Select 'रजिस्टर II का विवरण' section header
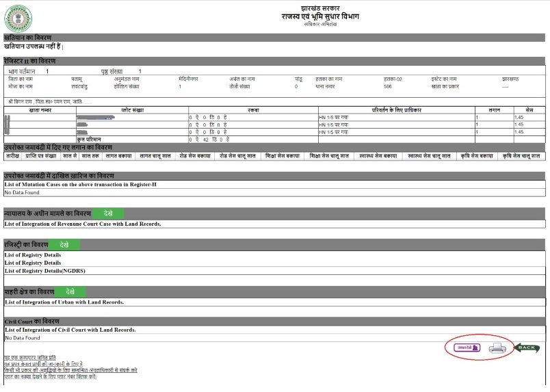 point(274,61)
